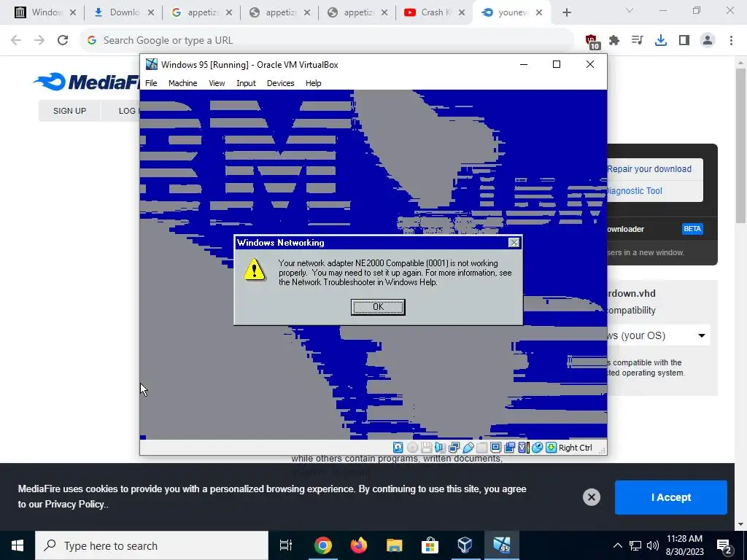Viewport: 747px width, 560px height.
Task: Open the taskbar volume control
Action: (653, 545)
